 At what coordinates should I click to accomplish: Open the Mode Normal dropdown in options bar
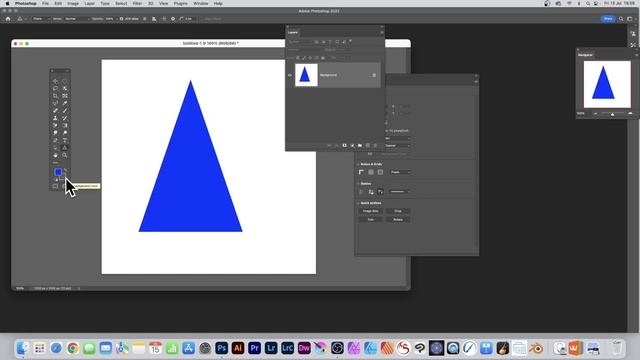(77, 19)
